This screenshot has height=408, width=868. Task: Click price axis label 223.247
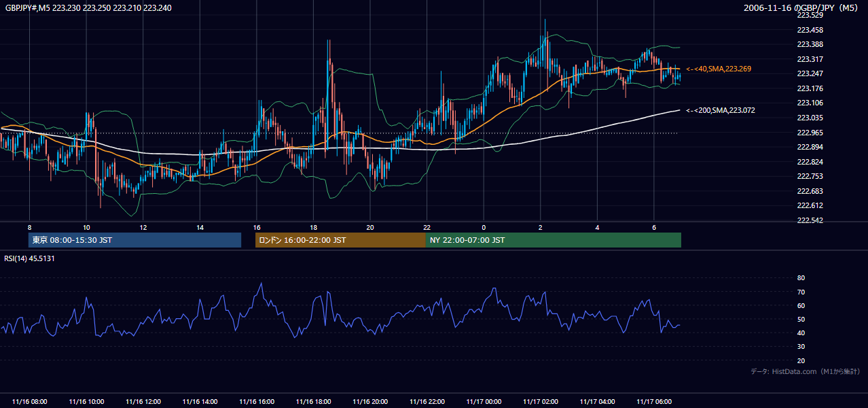[x=810, y=73]
